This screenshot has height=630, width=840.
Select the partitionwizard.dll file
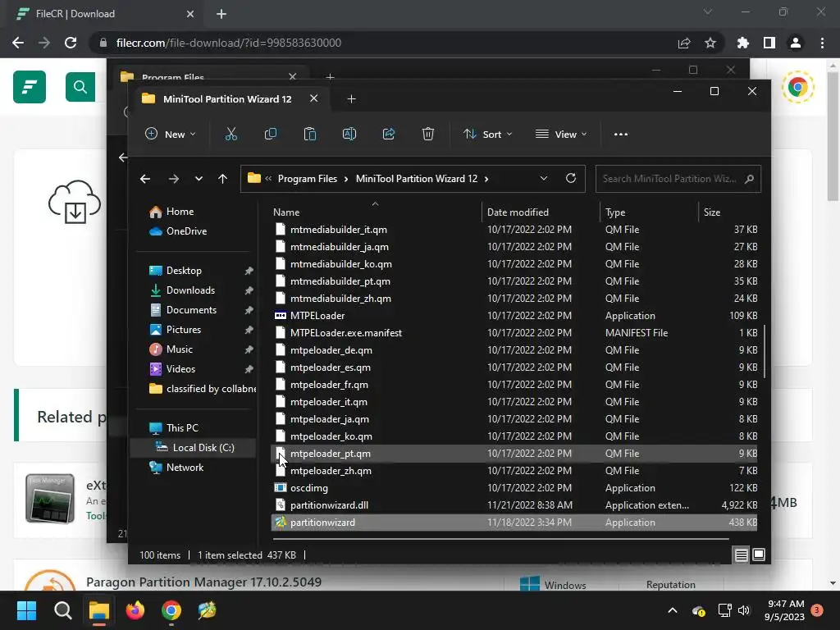click(514, 505)
